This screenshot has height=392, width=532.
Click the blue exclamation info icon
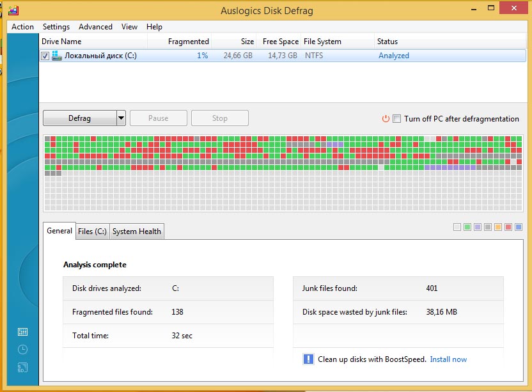pyautogui.click(x=308, y=359)
